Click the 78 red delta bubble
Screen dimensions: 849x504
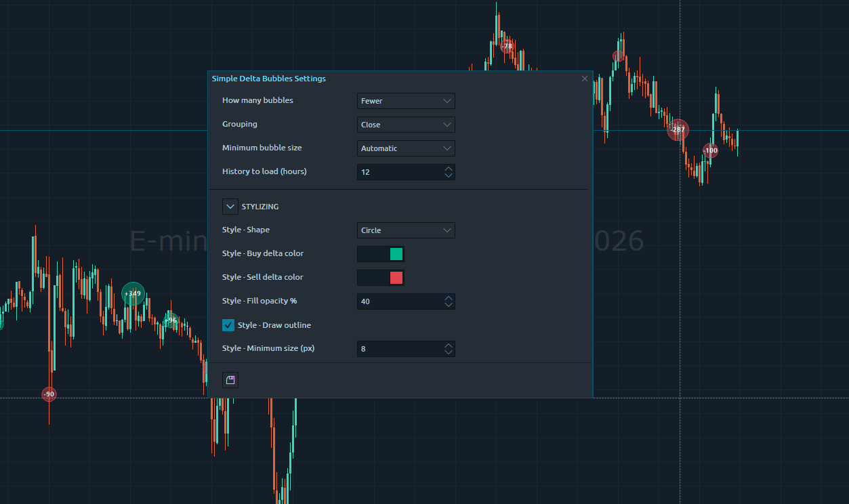[507, 46]
